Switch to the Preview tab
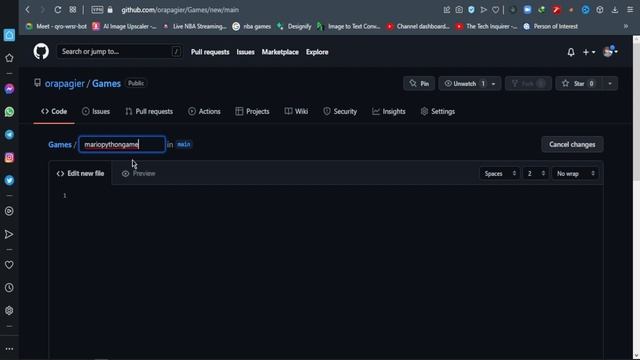This screenshot has width=640, height=360. pos(138,173)
